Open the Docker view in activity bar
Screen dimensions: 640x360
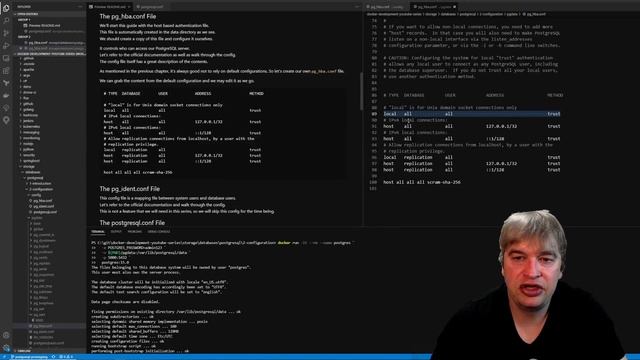pos(6,96)
